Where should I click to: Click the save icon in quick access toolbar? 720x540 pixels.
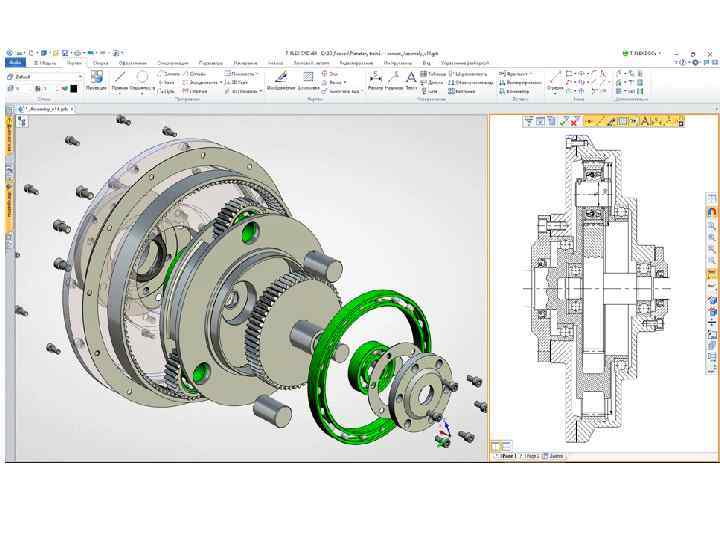click(66, 53)
